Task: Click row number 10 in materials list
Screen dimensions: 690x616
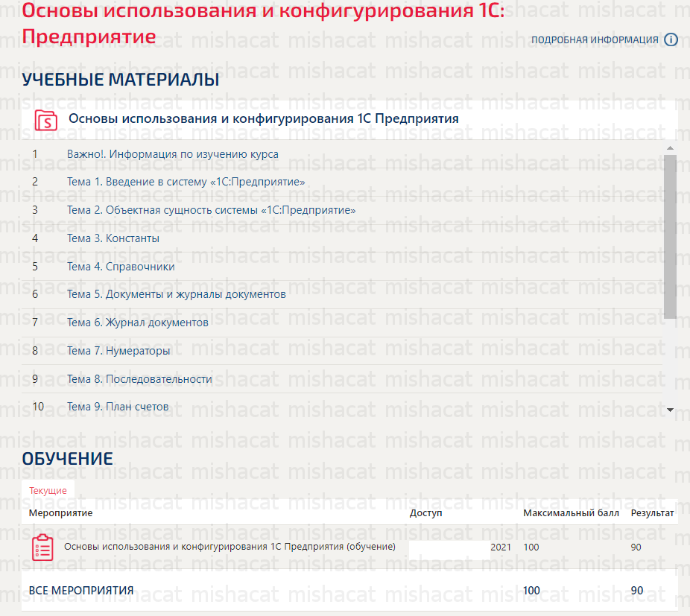Action: [x=38, y=407]
